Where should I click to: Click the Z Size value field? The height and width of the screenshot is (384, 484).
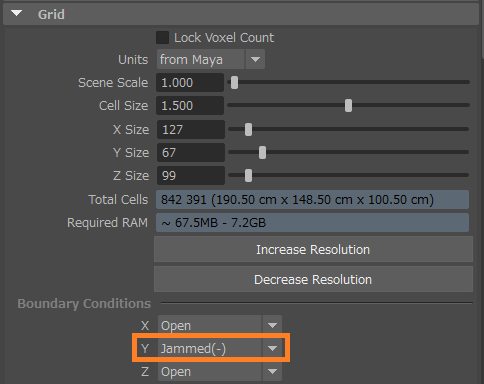coord(191,176)
